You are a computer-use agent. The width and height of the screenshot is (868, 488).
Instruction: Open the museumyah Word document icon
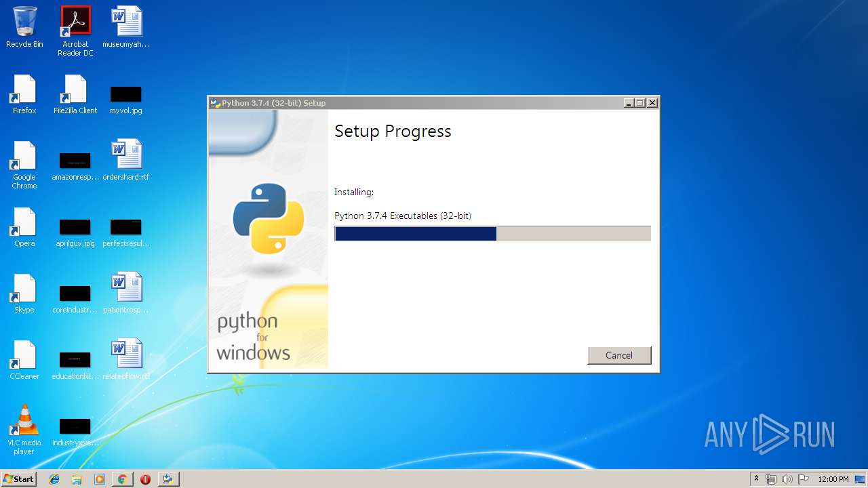tap(126, 27)
